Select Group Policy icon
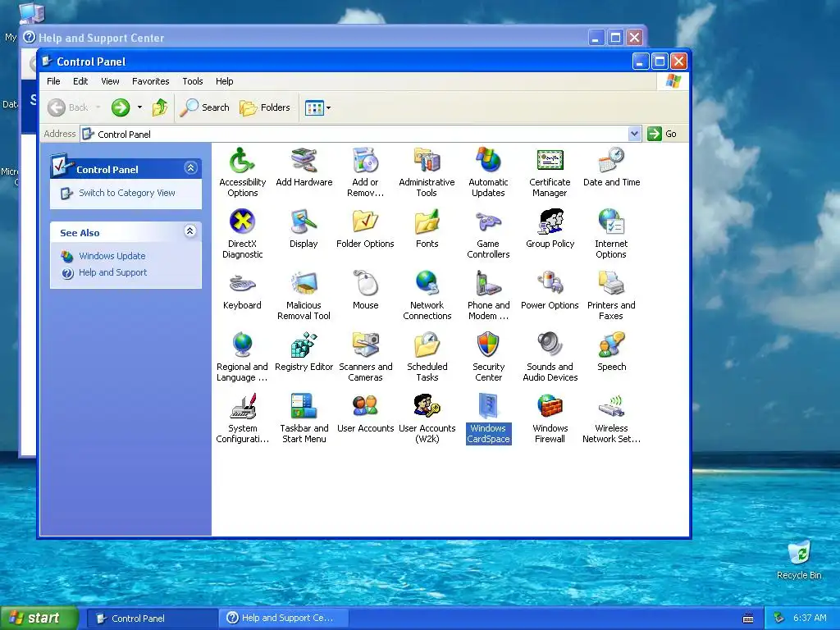 [550, 221]
